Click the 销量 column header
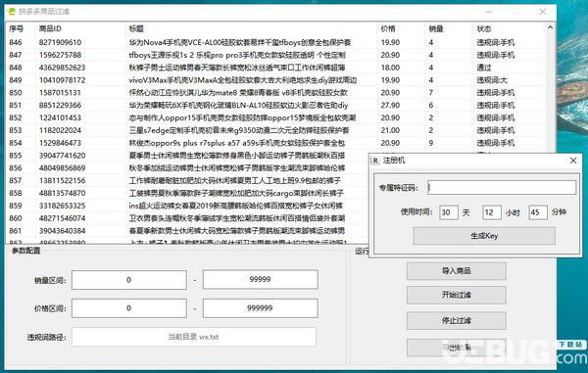The height and width of the screenshot is (373, 588). (436, 28)
